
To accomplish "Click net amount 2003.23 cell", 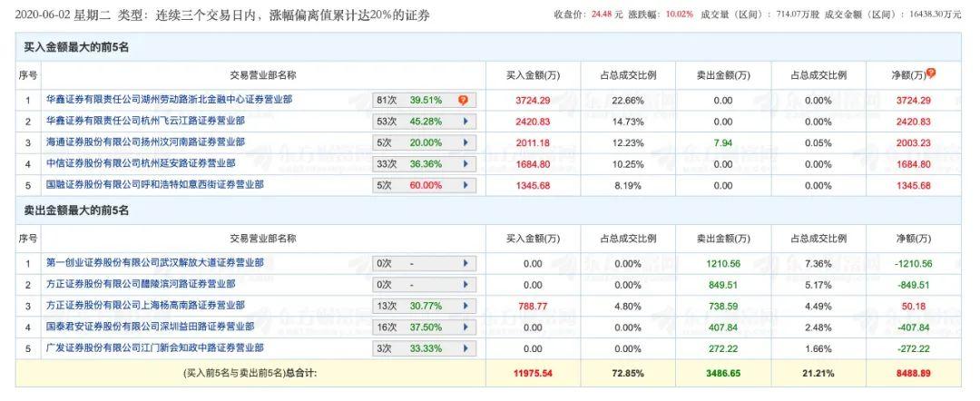I will tap(913, 142).
